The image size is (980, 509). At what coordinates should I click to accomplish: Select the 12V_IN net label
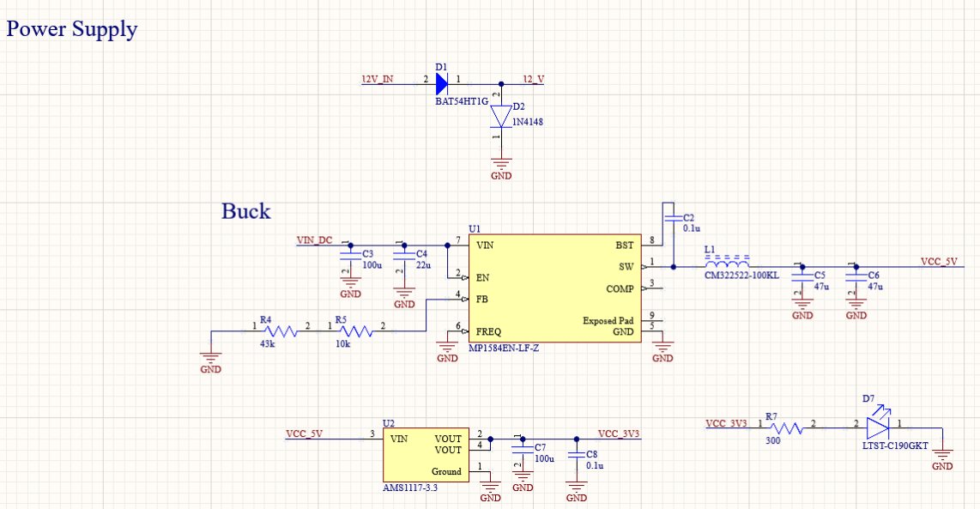[378, 80]
